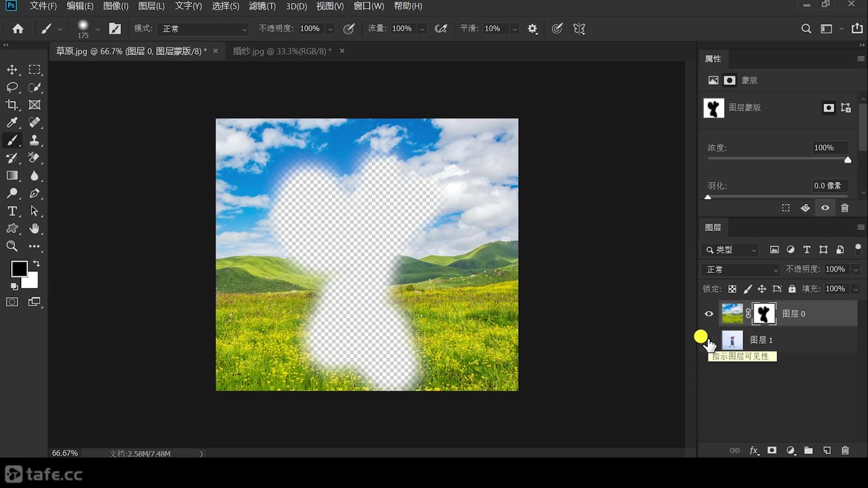Click the search magnifier icon at top right
The image size is (868, 488).
[x=806, y=29]
